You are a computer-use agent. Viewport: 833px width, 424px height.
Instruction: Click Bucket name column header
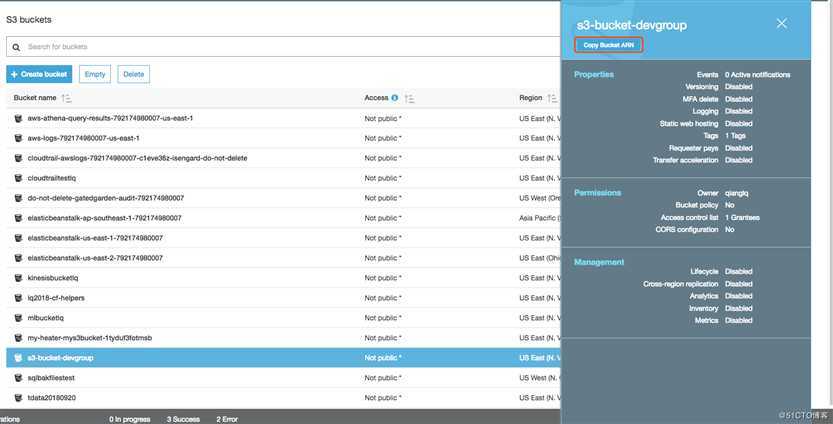click(x=35, y=98)
